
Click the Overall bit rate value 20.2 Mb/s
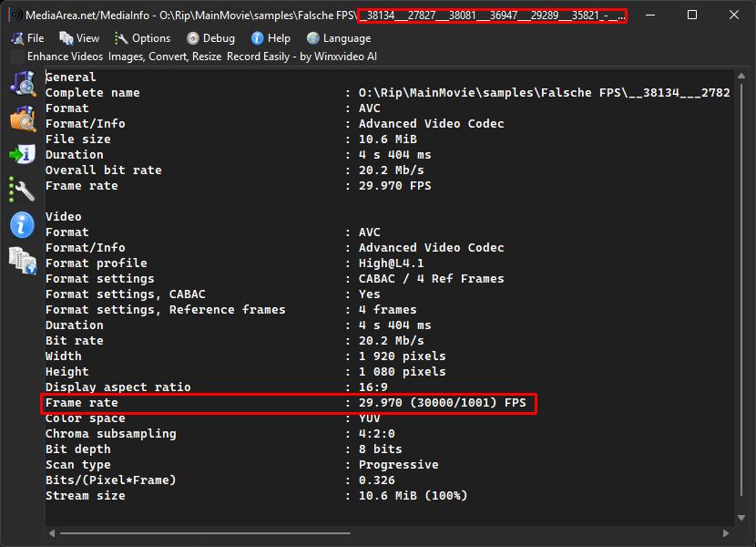tap(391, 170)
